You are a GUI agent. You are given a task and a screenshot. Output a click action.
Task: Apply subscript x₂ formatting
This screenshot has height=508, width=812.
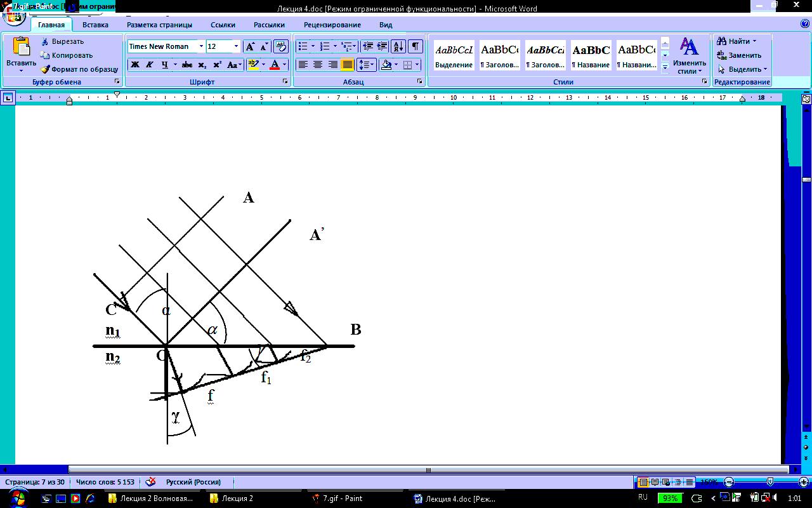pyautogui.click(x=202, y=65)
